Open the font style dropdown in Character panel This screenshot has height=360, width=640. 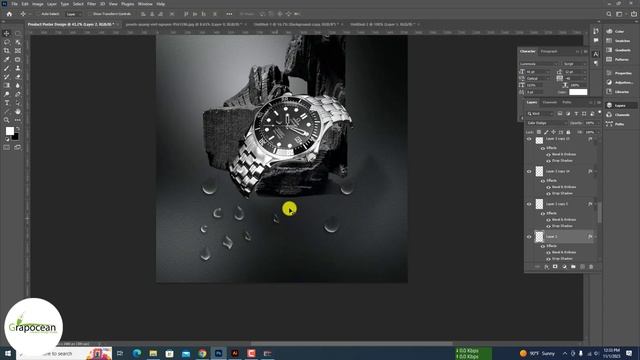coord(574,64)
